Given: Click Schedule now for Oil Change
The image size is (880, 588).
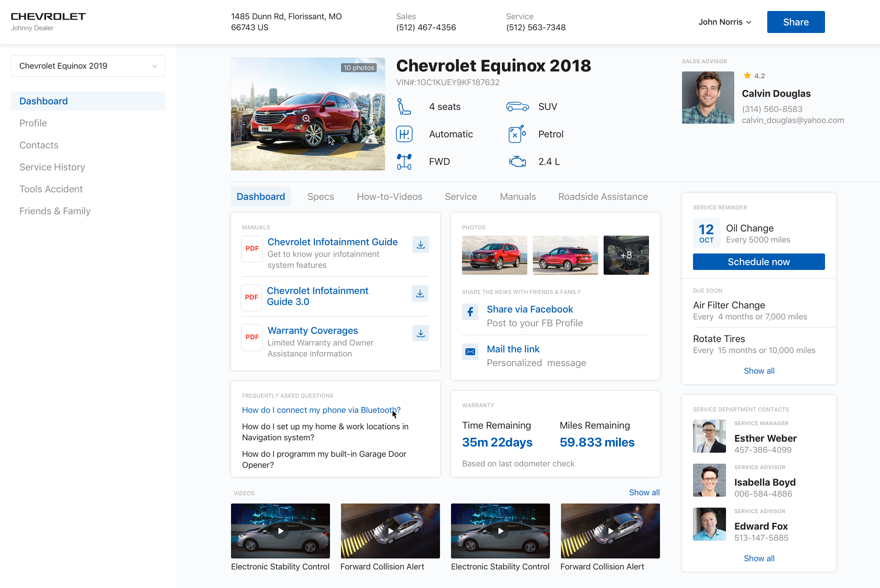Looking at the screenshot, I should point(759,262).
